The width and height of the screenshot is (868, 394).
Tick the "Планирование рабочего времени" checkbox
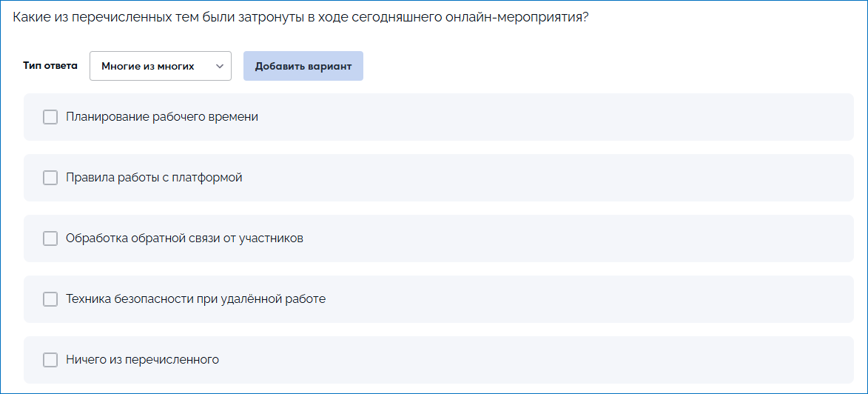click(50, 117)
